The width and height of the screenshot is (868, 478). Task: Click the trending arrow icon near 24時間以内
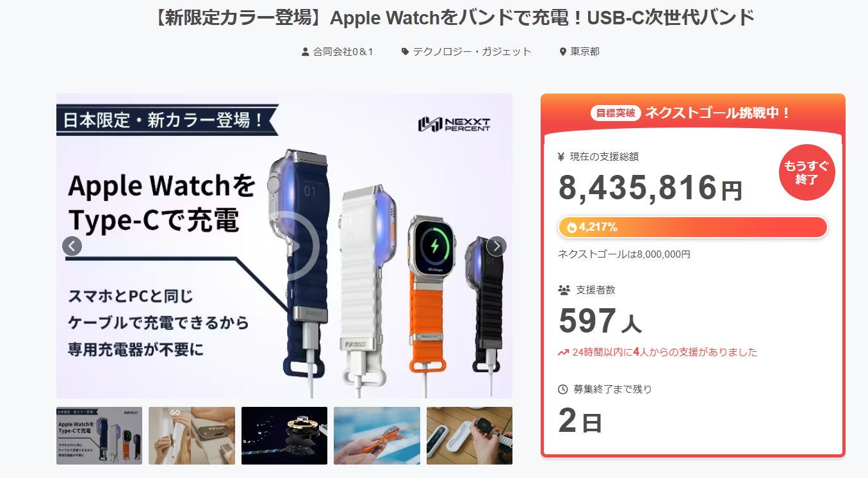(564, 352)
